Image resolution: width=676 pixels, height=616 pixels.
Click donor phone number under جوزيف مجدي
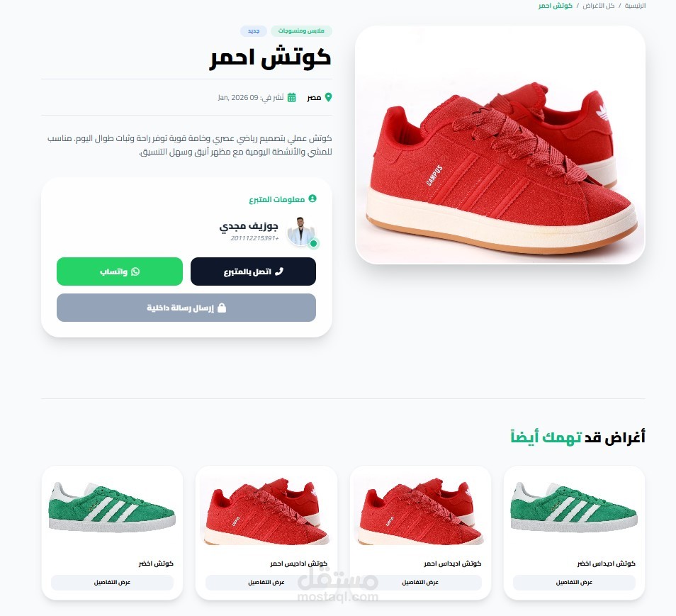[254, 238]
